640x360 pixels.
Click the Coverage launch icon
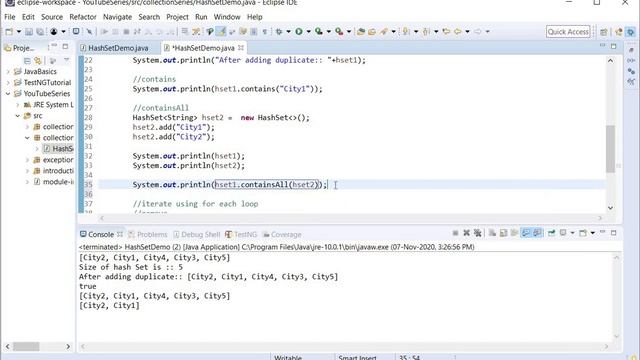coord(318,31)
